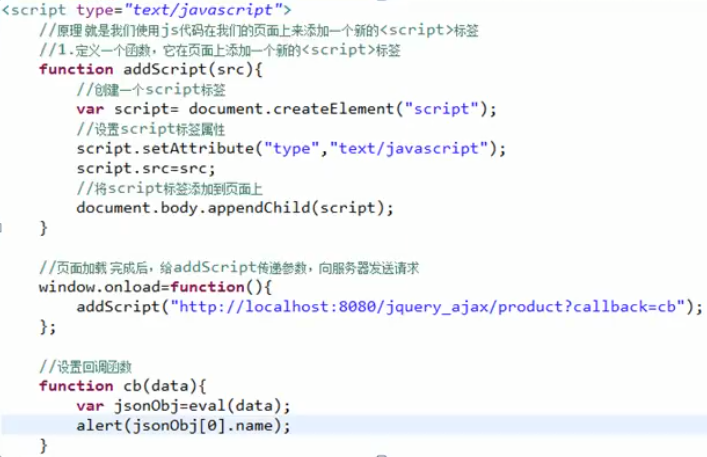707x457 pixels.
Task: Click the 'script.src=src;' line
Action: point(146,169)
